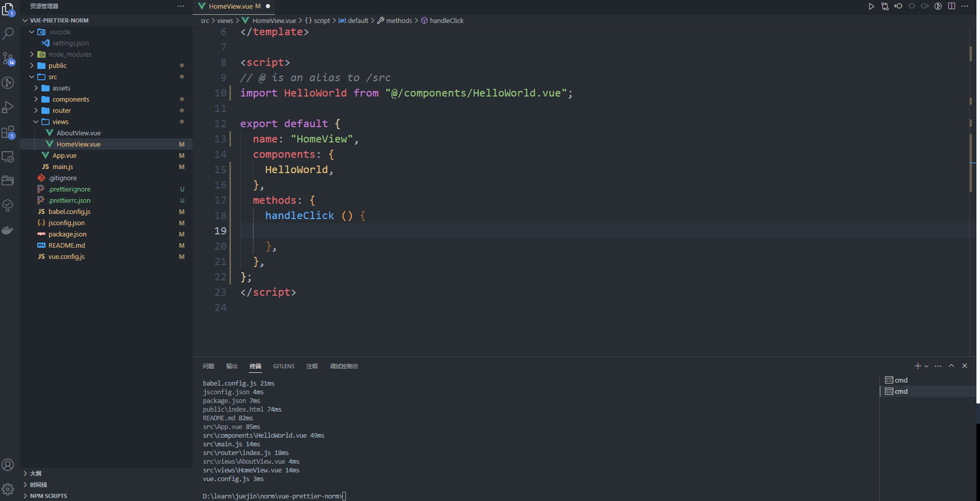Click the Docker icon in the activity bar
Screen dimensions: 980x501
pos(8,230)
